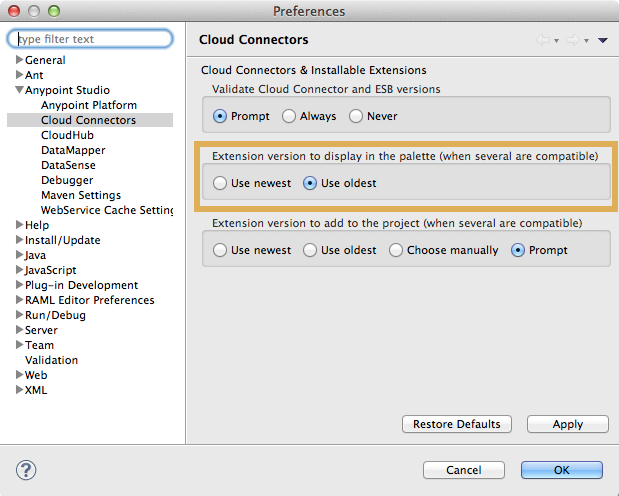The height and width of the screenshot is (496, 619).
Task: Select the Validation preferences item
Action: click(51, 360)
